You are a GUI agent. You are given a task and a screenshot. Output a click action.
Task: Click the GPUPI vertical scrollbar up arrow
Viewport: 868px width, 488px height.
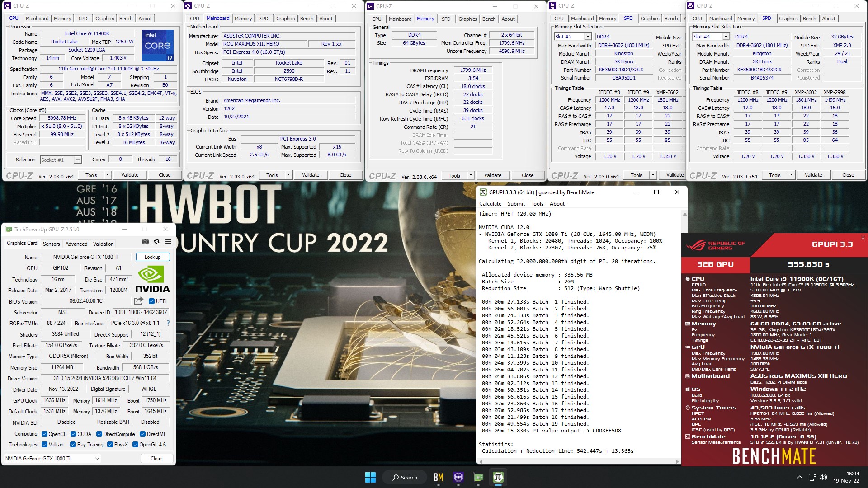684,214
